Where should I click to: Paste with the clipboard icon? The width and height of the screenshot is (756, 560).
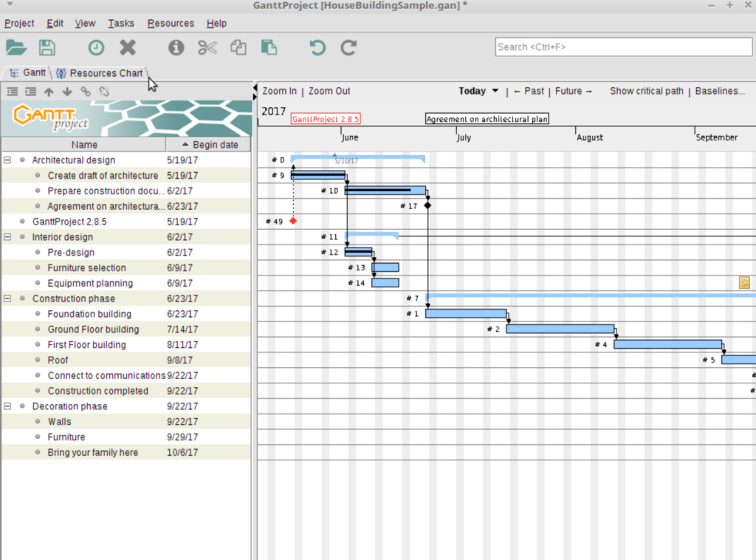tap(269, 47)
